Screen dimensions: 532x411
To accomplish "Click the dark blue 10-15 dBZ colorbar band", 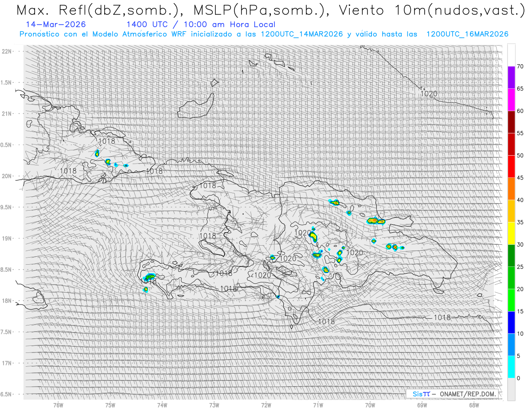I will click(511, 322).
